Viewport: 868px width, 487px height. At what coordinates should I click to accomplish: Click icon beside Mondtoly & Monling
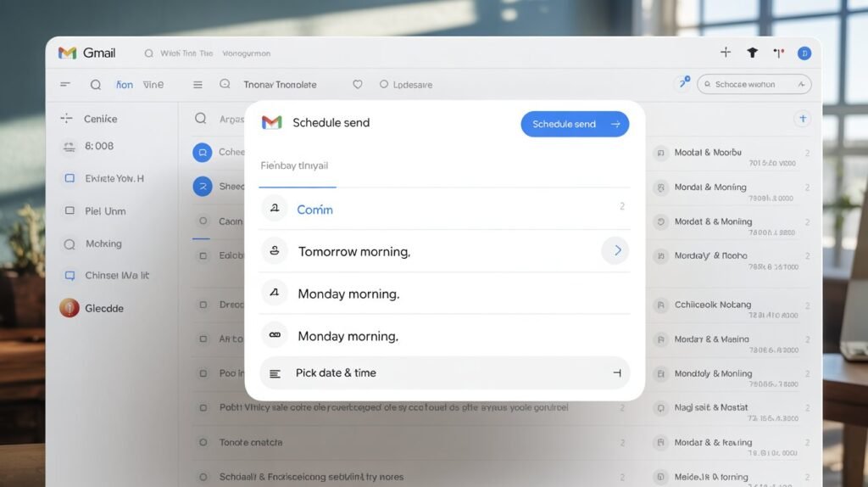660,374
